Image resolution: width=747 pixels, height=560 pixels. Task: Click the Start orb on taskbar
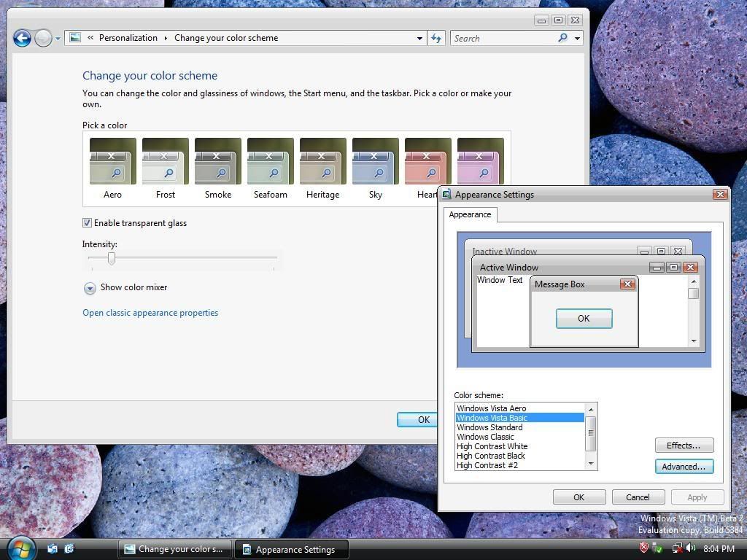20,548
